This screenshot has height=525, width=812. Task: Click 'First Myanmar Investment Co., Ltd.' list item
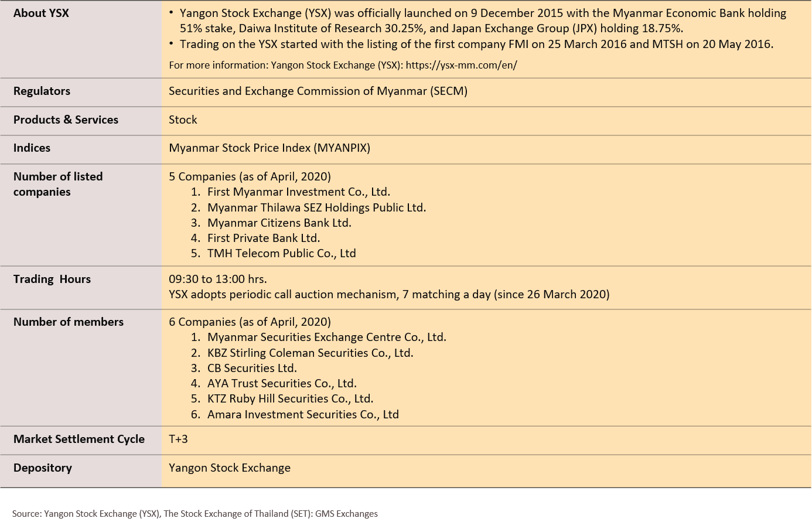(298, 192)
